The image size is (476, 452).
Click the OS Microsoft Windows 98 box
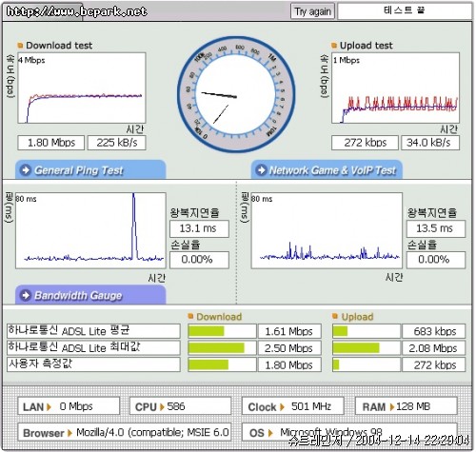(349, 432)
